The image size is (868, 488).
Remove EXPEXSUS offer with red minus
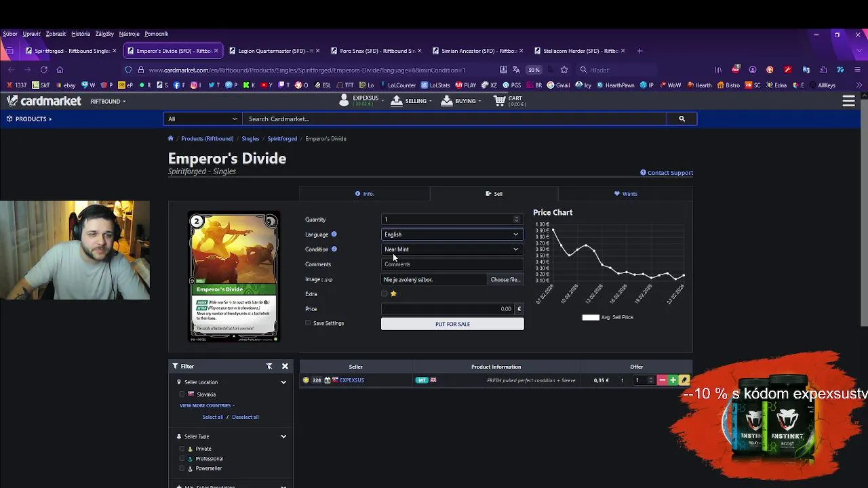coord(662,380)
